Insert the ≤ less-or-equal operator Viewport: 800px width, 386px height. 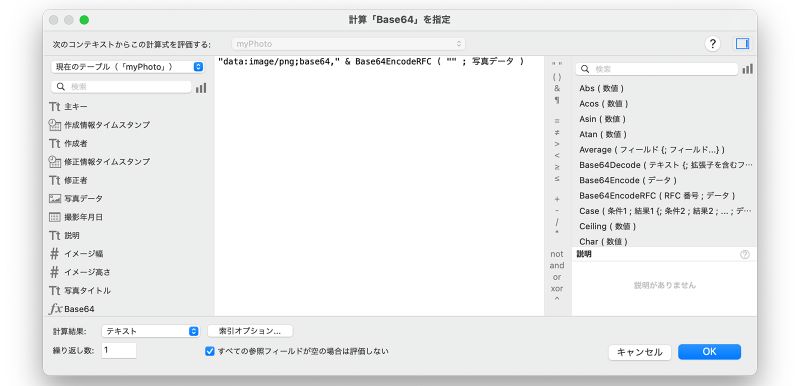pyautogui.click(x=557, y=178)
